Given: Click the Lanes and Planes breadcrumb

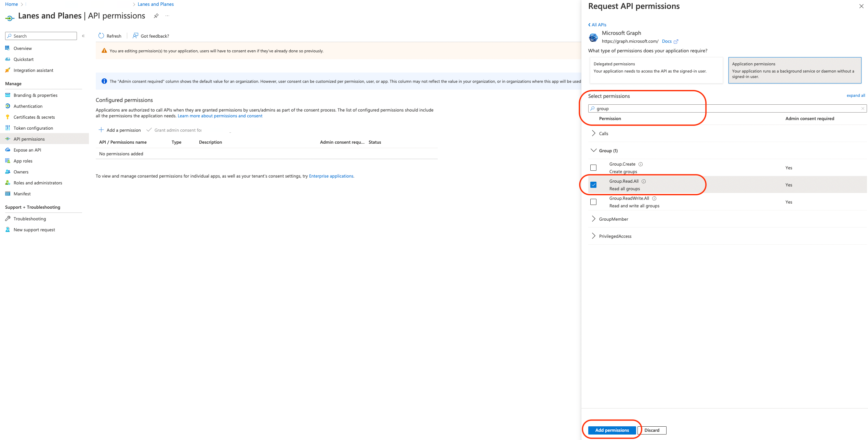Looking at the screenshot, I should (156, 4).
